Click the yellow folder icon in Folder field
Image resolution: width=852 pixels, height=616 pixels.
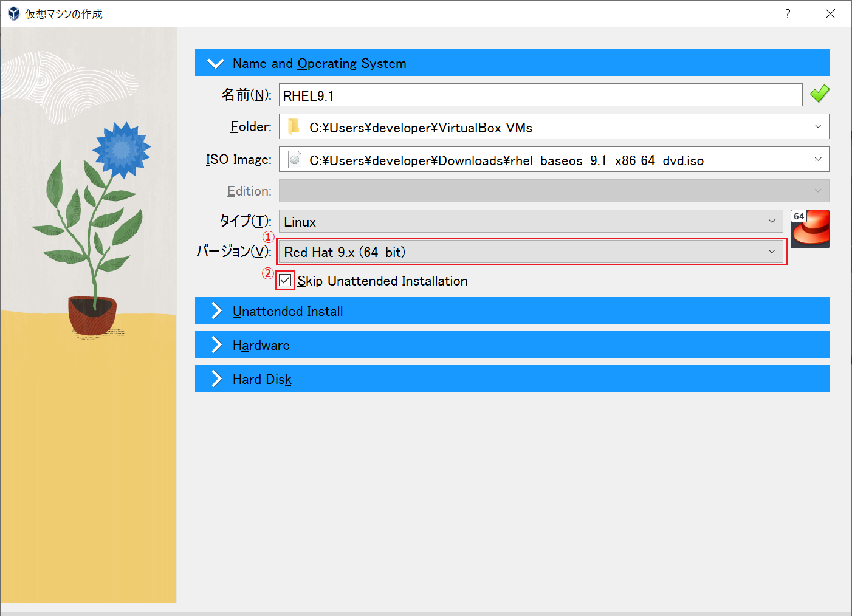[294, 126]
